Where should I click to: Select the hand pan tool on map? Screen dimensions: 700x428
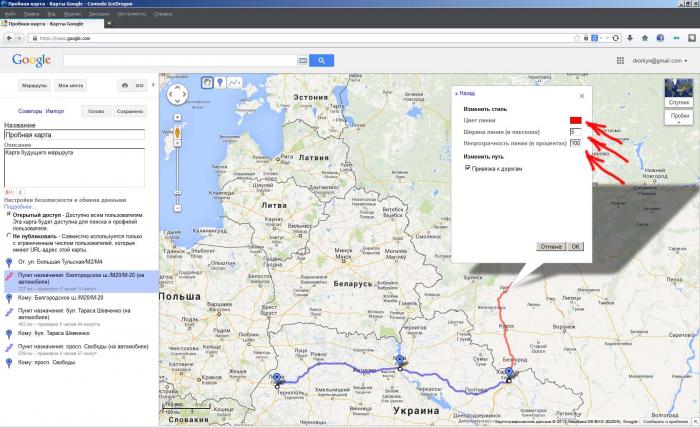point(205,83)
